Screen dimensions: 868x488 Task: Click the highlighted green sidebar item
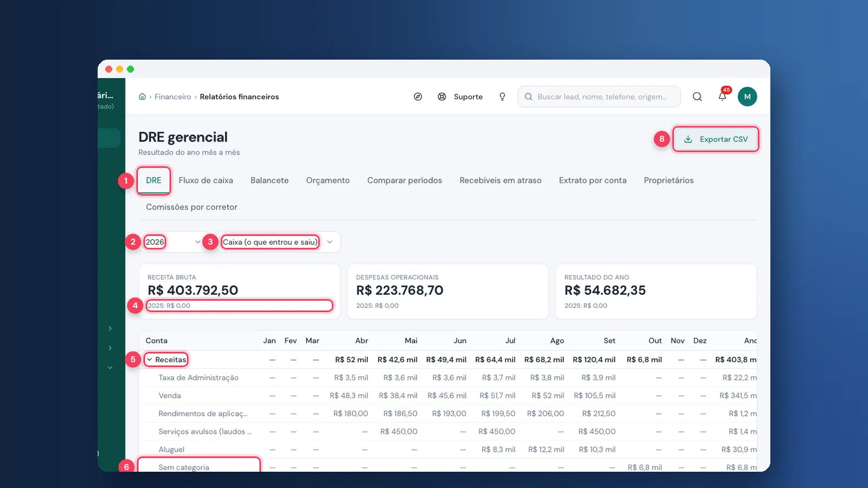click(109, 138)
